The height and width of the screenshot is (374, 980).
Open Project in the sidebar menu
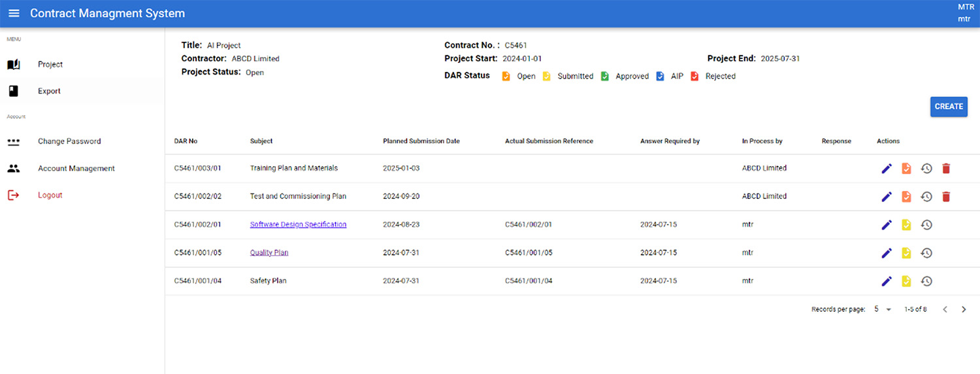50,65
